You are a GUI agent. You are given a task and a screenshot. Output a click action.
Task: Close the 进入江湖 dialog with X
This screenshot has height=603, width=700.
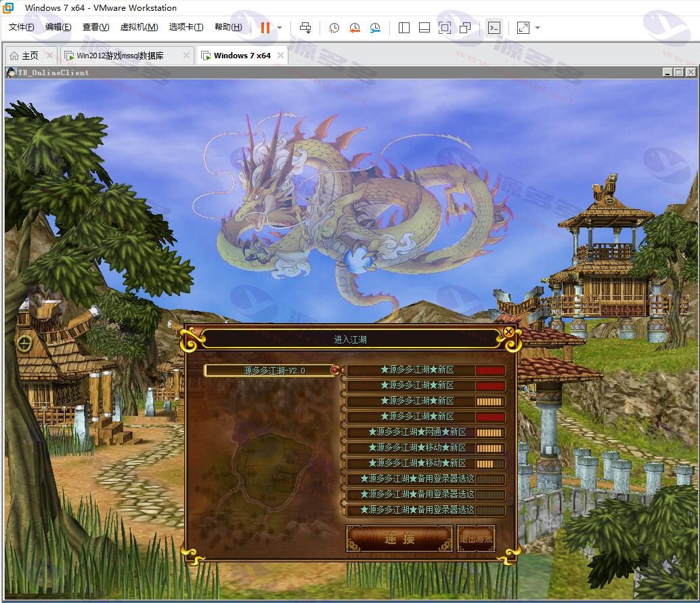(508, 332)
